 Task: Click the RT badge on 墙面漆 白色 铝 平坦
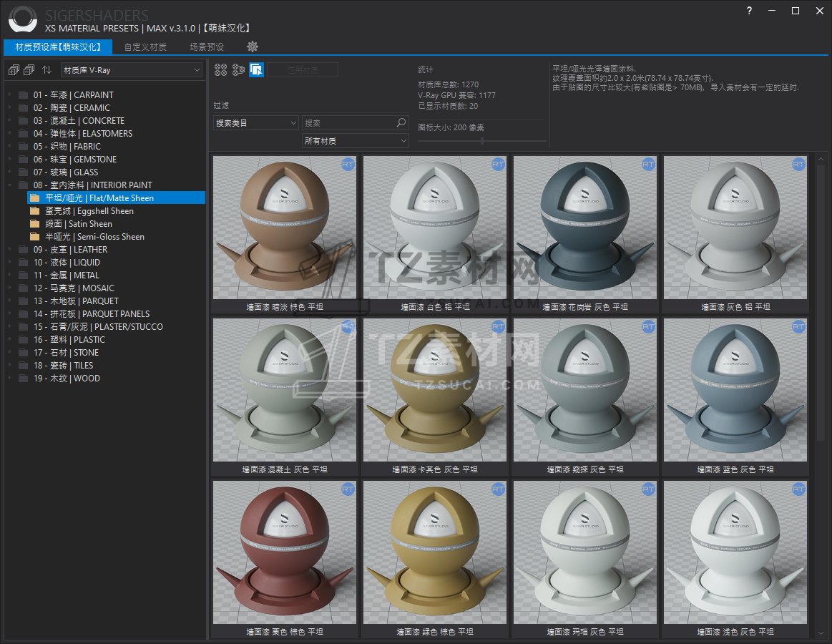[498, 165]
